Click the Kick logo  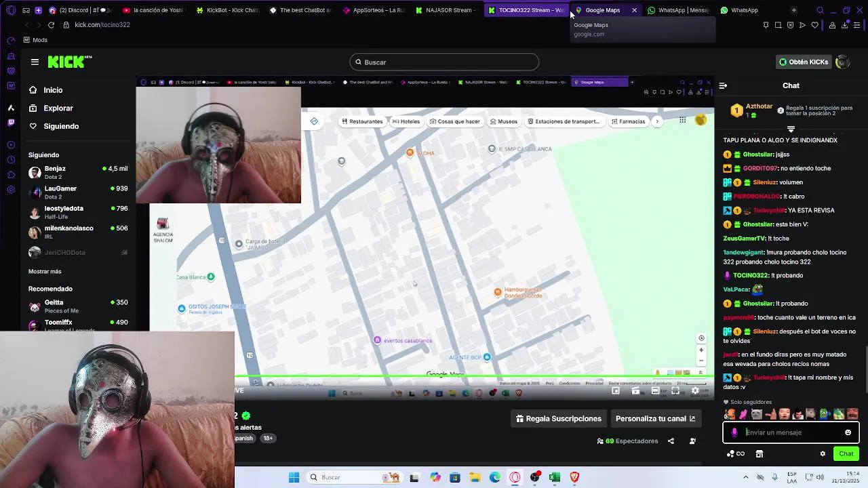click(x=70, y=62)
